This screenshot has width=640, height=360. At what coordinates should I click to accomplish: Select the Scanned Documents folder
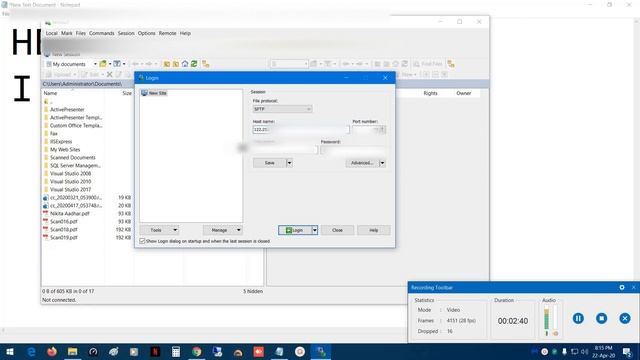point(72,158)
